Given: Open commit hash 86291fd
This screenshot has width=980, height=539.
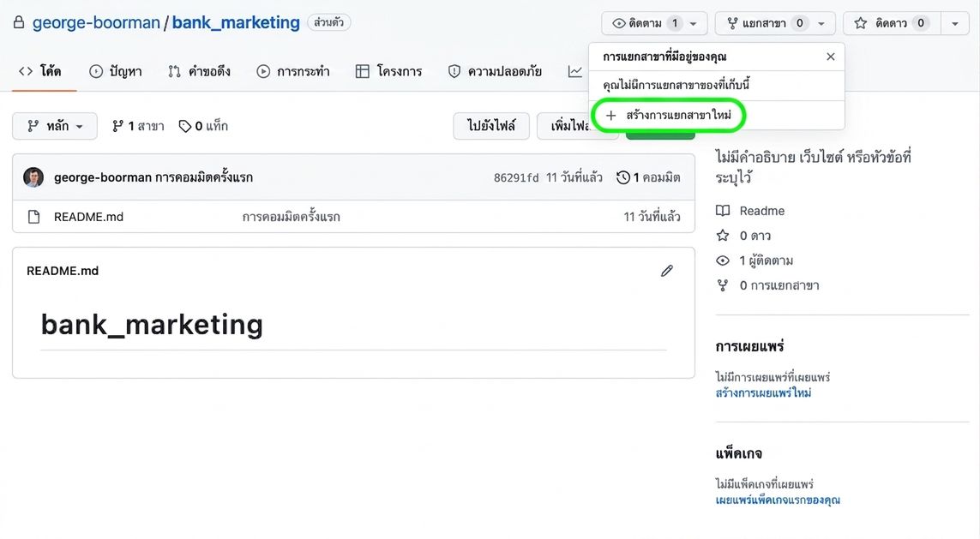Looking at the screenshot, I should [516, 177].
